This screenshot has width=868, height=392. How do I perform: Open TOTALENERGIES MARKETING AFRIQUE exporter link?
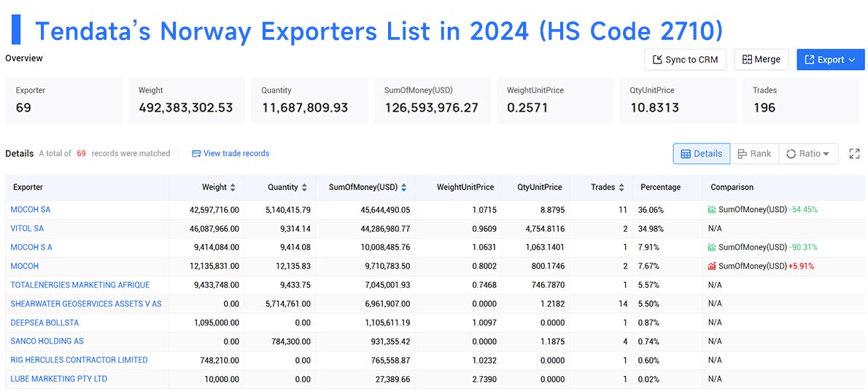click(x=80, y=285)
